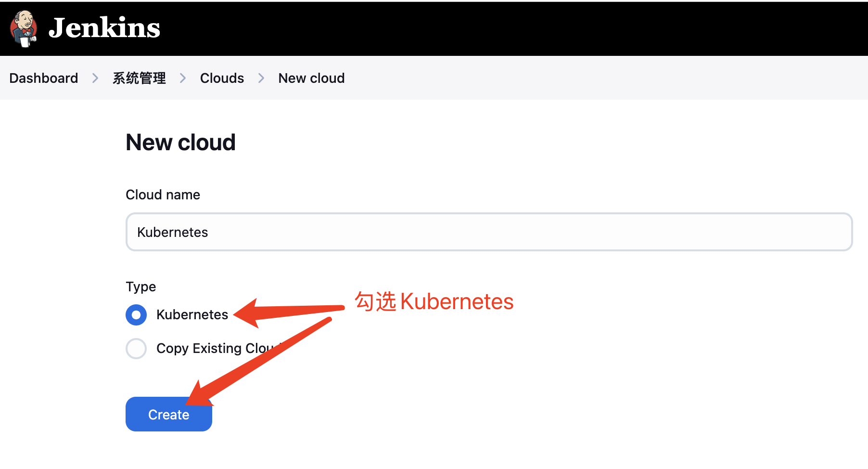Click the red 勾选 Kubernetes annotation text

coord(434,302)
